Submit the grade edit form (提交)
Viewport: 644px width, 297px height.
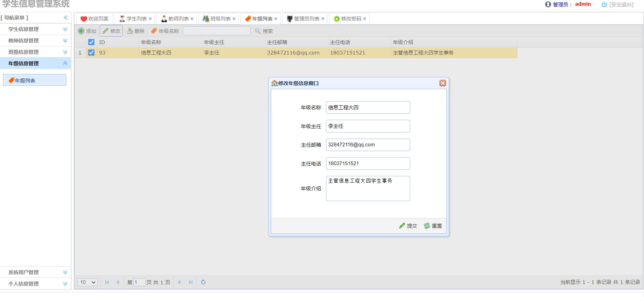pos(408,226)
